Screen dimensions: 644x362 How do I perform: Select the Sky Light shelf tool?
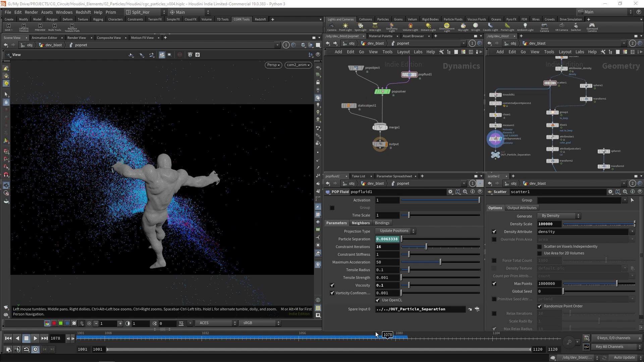tap(463, 27)
